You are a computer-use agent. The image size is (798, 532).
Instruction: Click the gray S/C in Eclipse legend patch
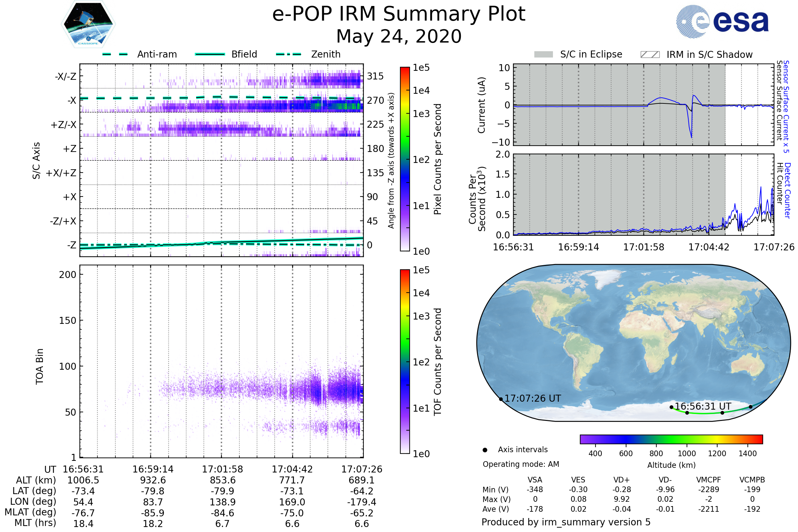pyautogui.click(x=543, y=55)
